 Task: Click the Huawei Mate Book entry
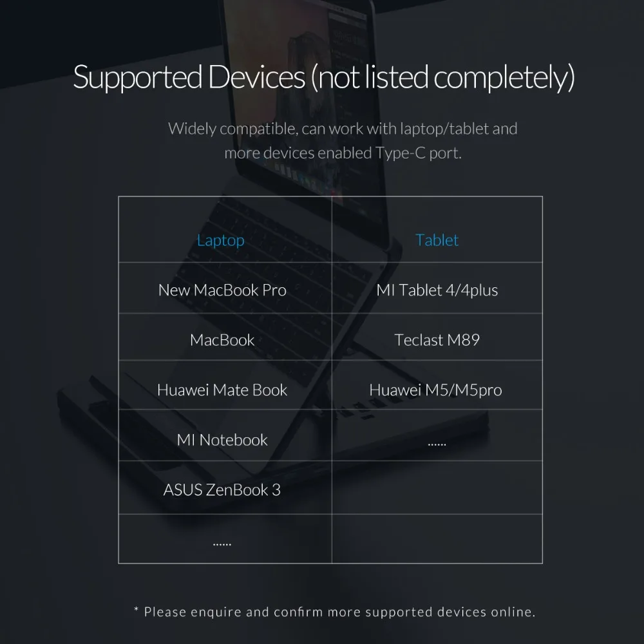click(x=222, y=390)
